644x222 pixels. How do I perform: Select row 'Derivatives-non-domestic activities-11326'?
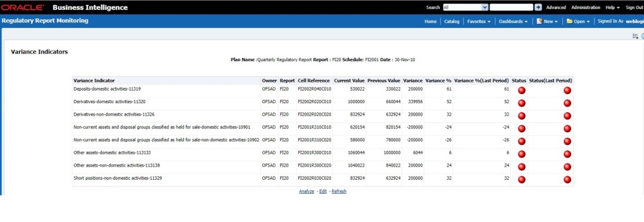[322, 116]
